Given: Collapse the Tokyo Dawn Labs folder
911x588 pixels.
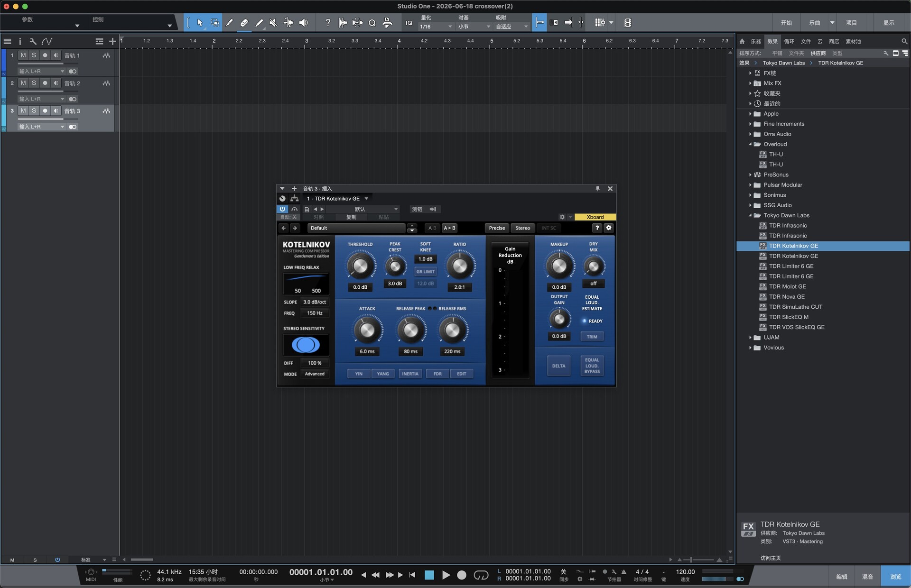Looking at the screenshot, I should coord(750,215).
